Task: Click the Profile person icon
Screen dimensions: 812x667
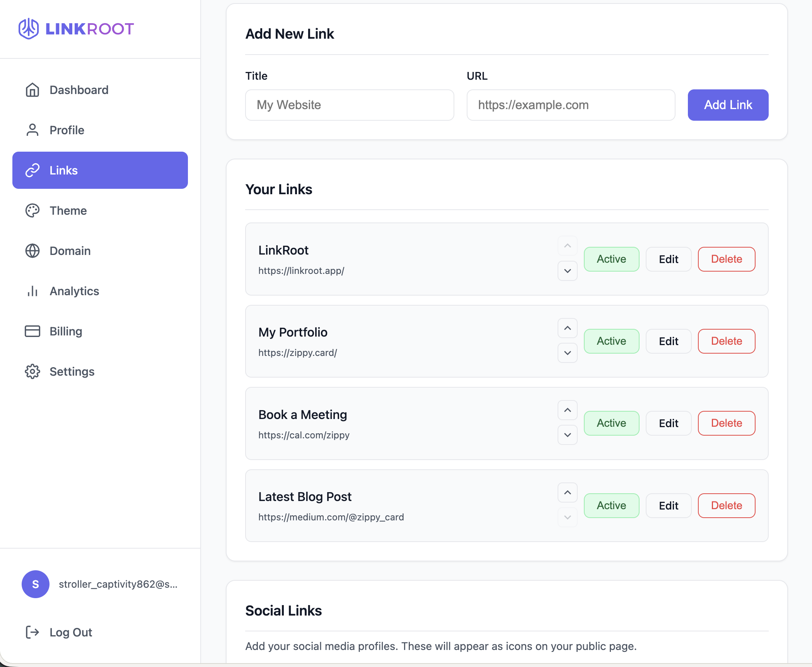Action: click(32, 130)
